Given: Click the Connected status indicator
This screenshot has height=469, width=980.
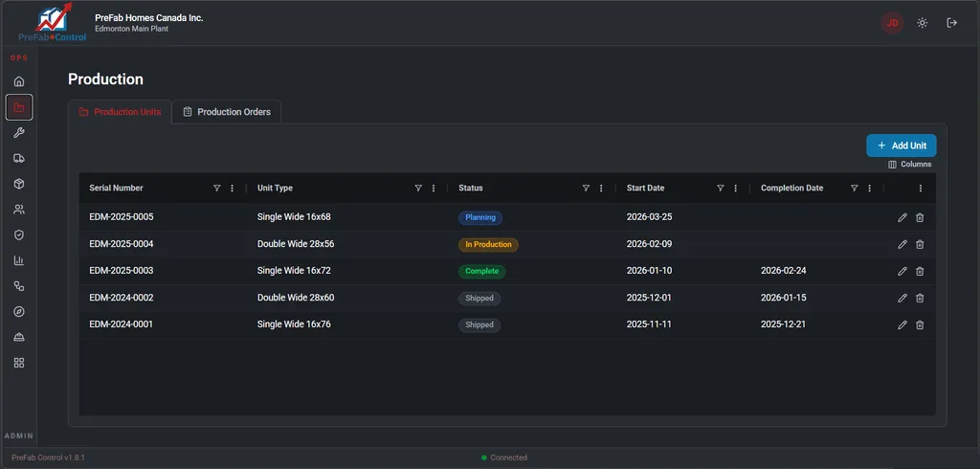Looking at the screenshot, I should point(504,458).
